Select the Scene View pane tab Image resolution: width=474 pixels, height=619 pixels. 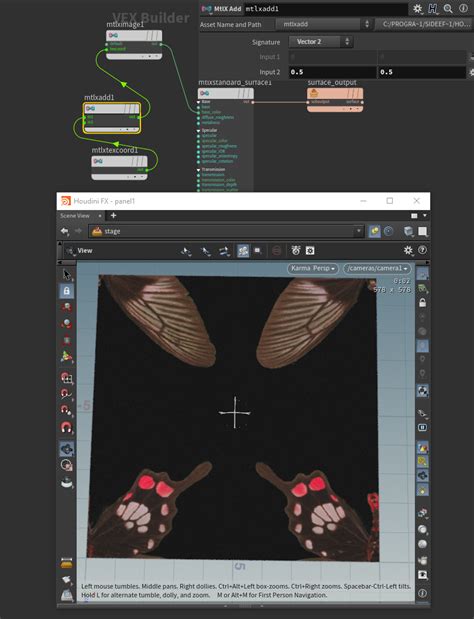pyautogui.click(x=75, y=216)
